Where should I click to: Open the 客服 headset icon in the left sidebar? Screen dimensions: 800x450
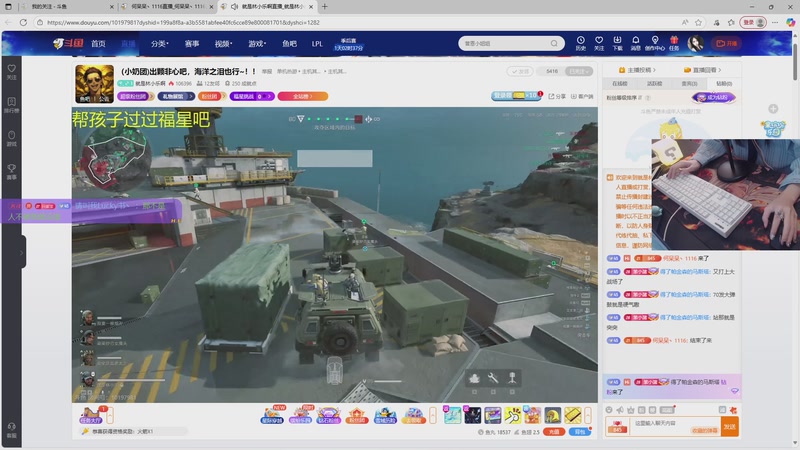pos(11,430)
